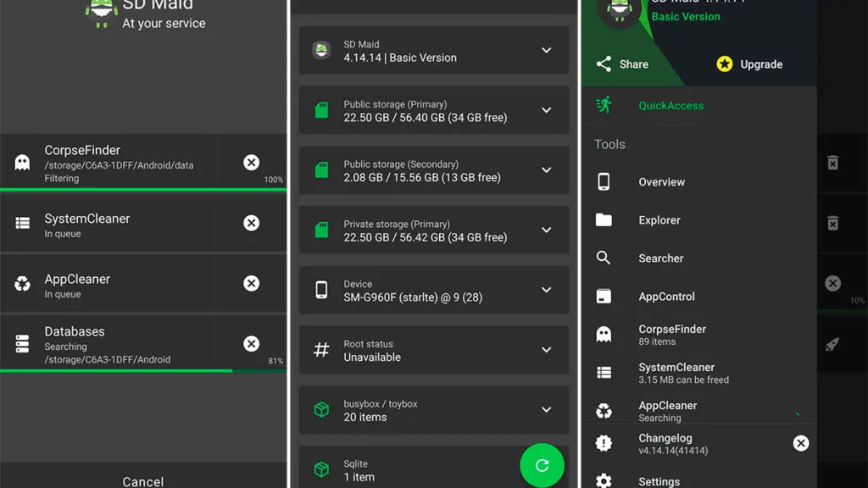Click the SystemCleaner list icon in task list

tap(22, 223)
